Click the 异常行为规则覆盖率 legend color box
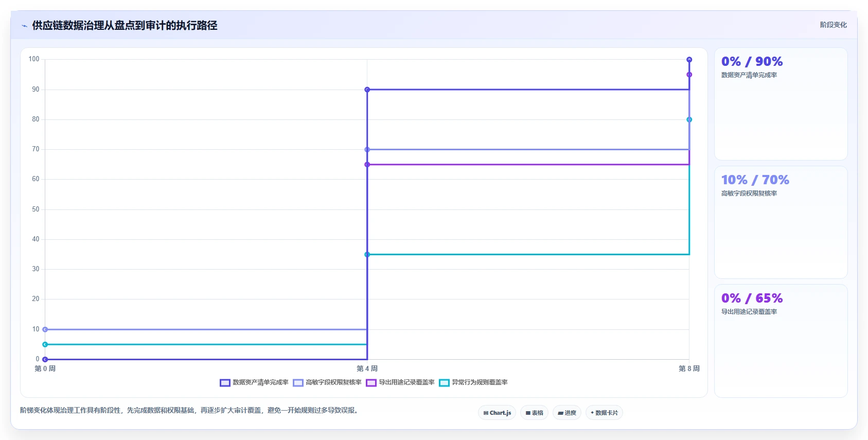The width and height of the screenshot is (868, 440). pyautogui.click(x=444, y=382)
